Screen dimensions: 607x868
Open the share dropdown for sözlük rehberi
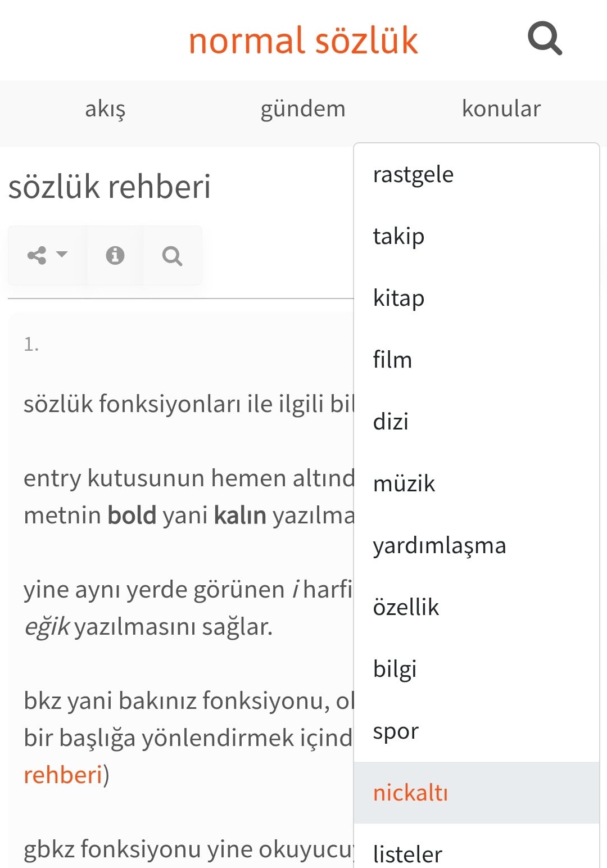pos(48,255)
